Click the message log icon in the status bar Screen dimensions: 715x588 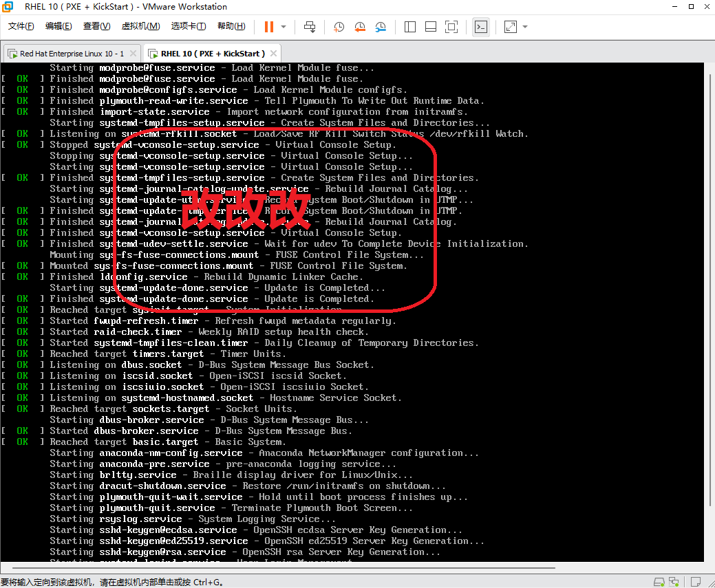[696, 582]
